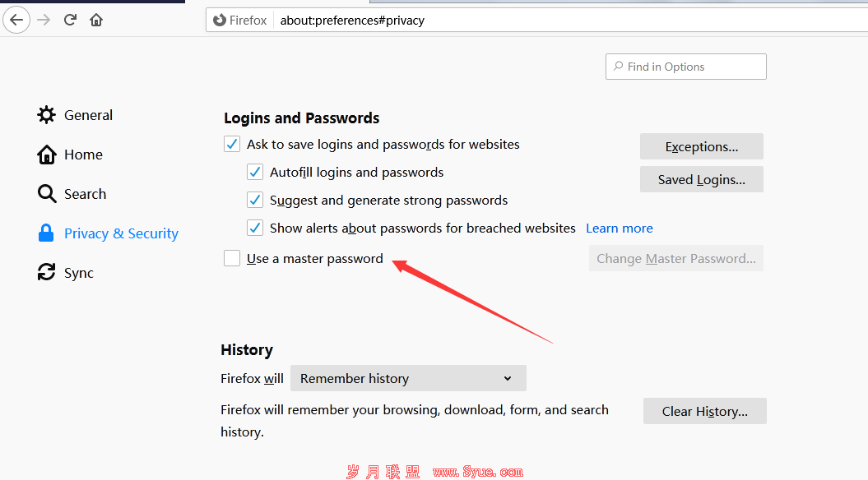
Task: Open the Home settings house icon
Action: tap(47, 155)
